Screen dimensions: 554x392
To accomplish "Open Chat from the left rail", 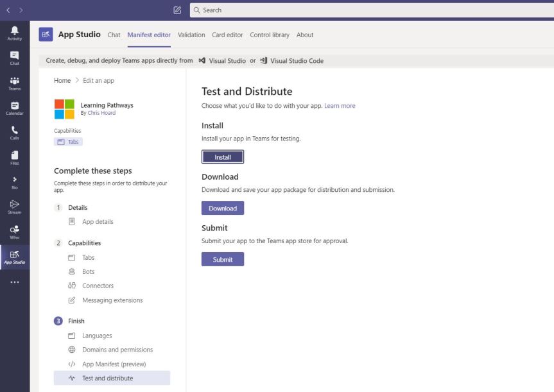I will pyautogui.click(x=14, y=58).
